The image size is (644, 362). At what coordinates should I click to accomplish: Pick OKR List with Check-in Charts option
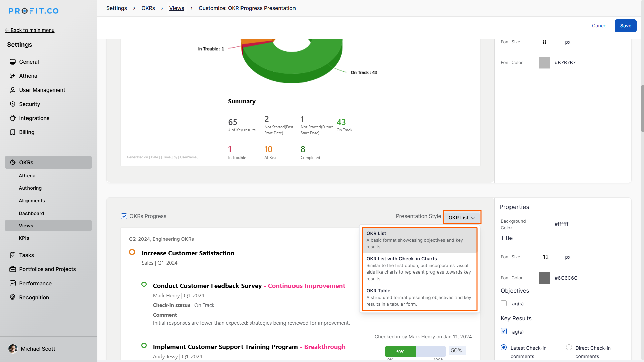coord(419,268)
